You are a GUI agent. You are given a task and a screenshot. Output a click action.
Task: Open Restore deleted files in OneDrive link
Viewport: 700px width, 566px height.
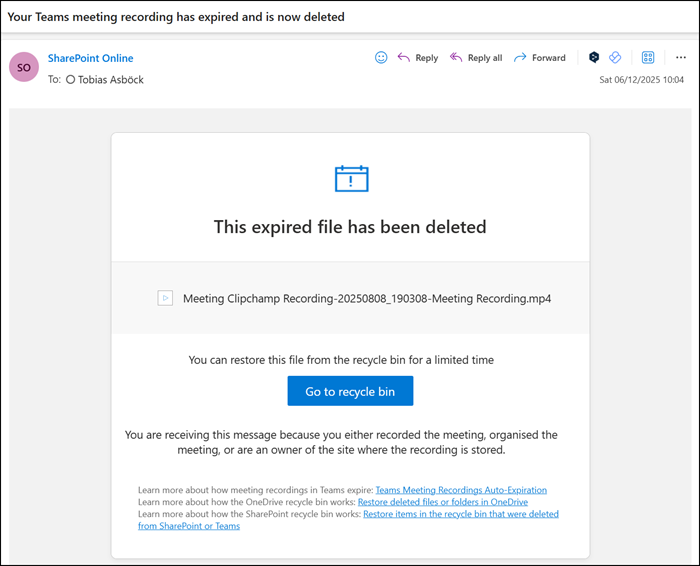pos(443,502)
